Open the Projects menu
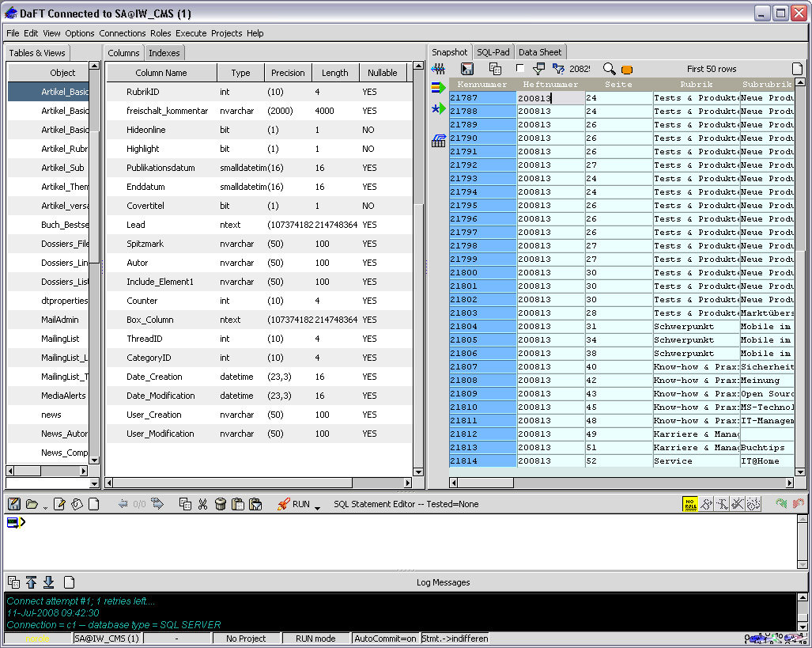The image size is (812, 648). (227, 33)
